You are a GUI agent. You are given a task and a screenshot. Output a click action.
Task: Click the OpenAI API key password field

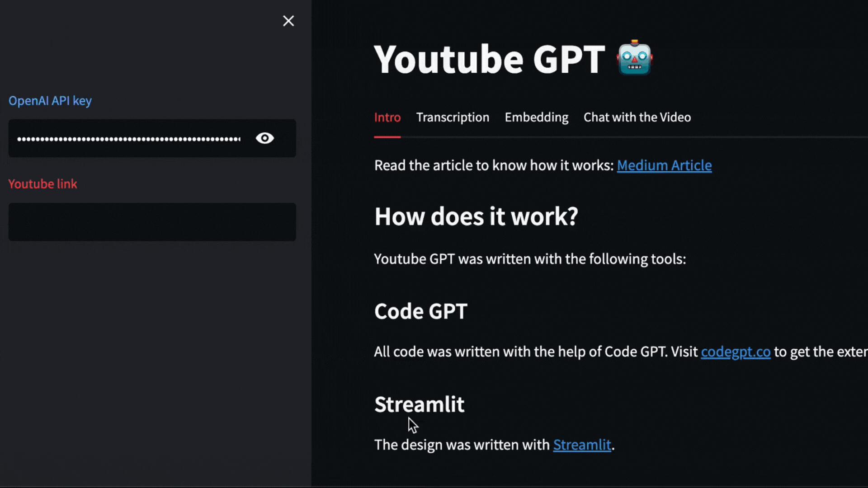tap(129, 139)
